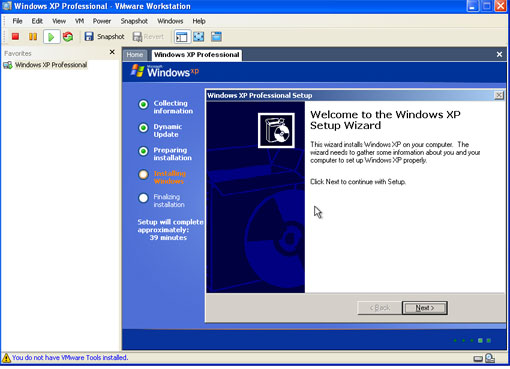The image size is (510, 369).
Task: Open the Windows menu
Action: click(170, 21)
